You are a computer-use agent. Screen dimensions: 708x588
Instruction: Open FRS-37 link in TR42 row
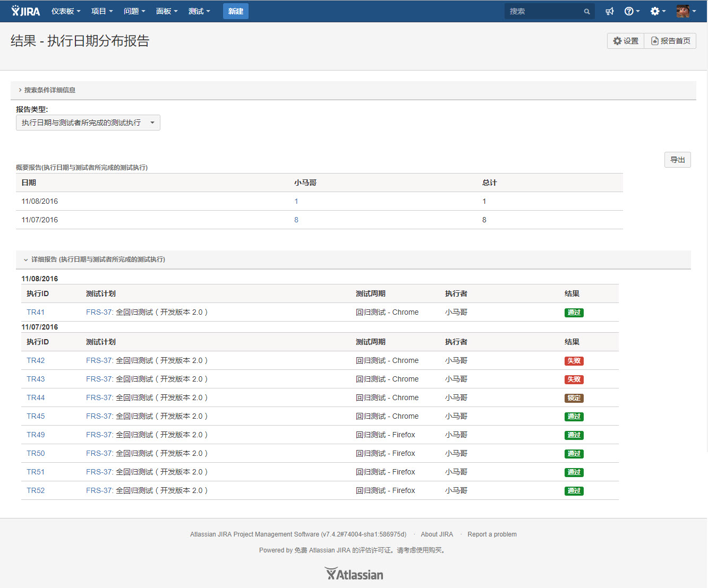[x=99, y=360]
